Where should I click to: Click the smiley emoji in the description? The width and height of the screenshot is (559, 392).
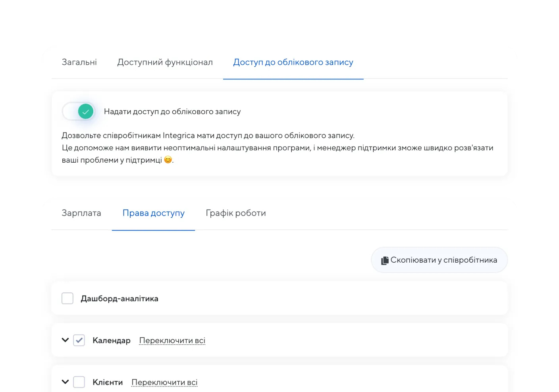168,160
